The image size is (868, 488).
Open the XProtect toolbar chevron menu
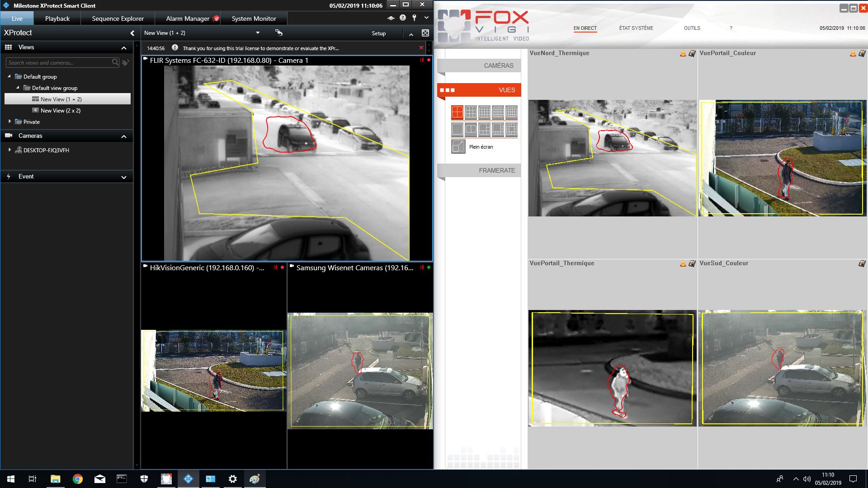[x=426, y=18]
